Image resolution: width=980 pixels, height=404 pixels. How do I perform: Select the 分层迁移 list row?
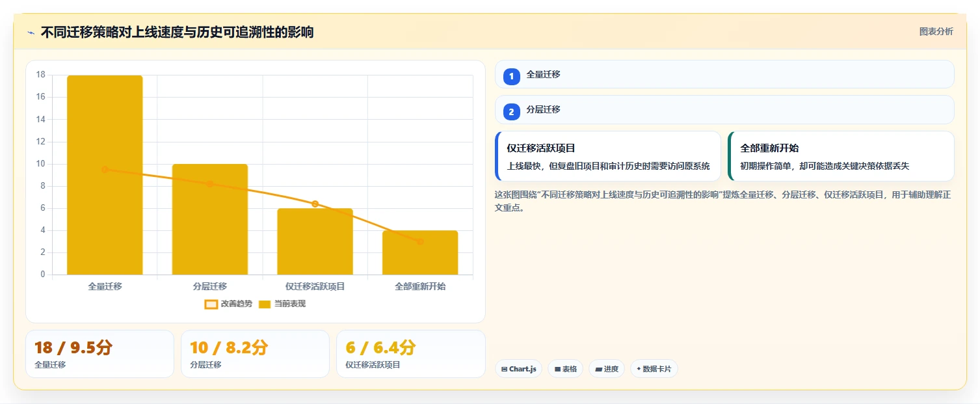click(x=724, y=110)
